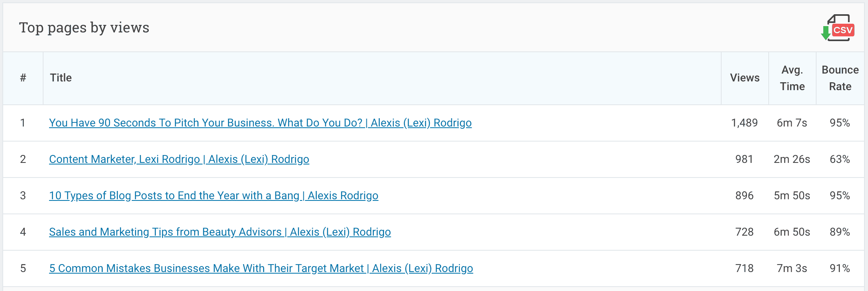The height and width of the screenshot is (291, 868).
Task: Click the Views column header
Action: (x=745, y=78)
